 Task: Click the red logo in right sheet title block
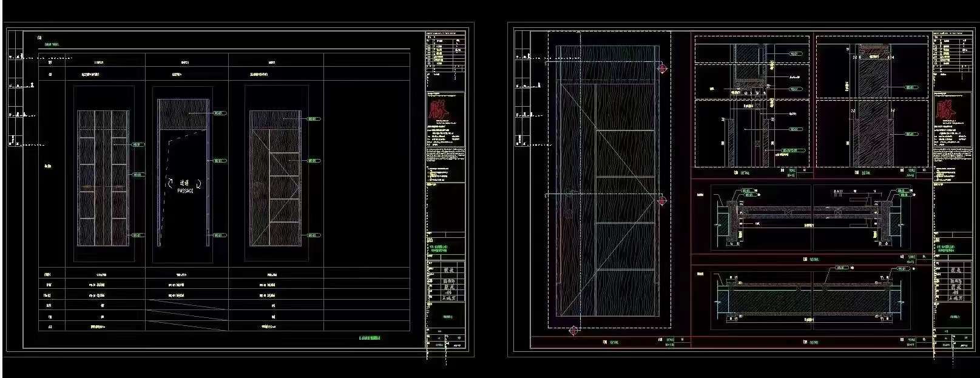(x=944, y=110)
